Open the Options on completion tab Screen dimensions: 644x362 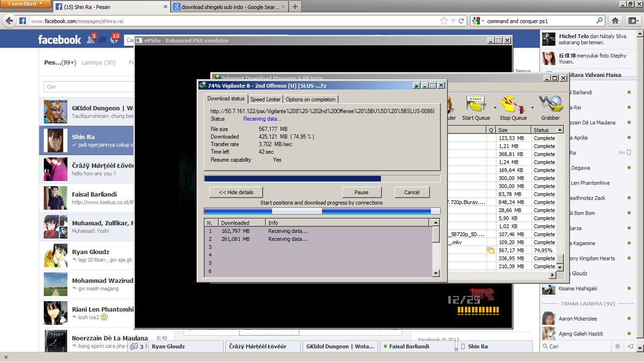click(x=310, y=100)
